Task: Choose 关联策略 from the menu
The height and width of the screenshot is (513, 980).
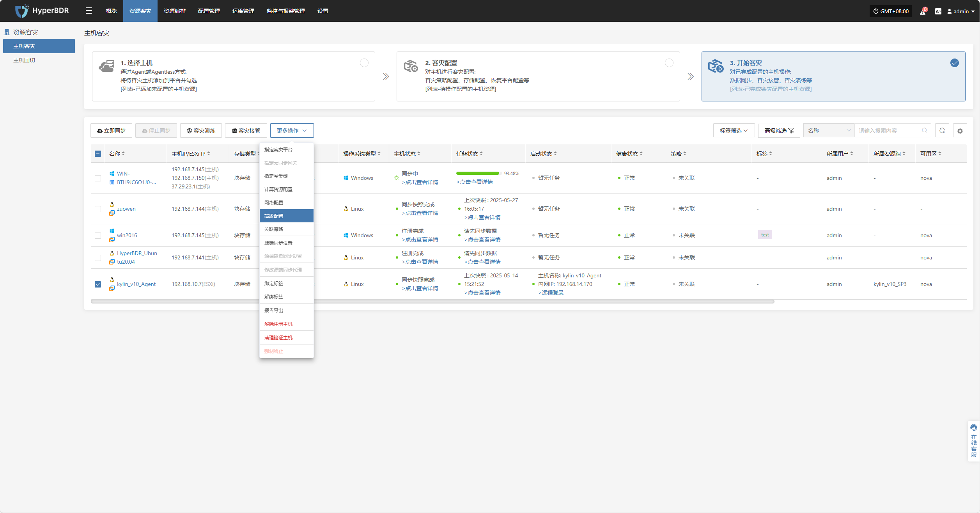Action: (286, 229)
